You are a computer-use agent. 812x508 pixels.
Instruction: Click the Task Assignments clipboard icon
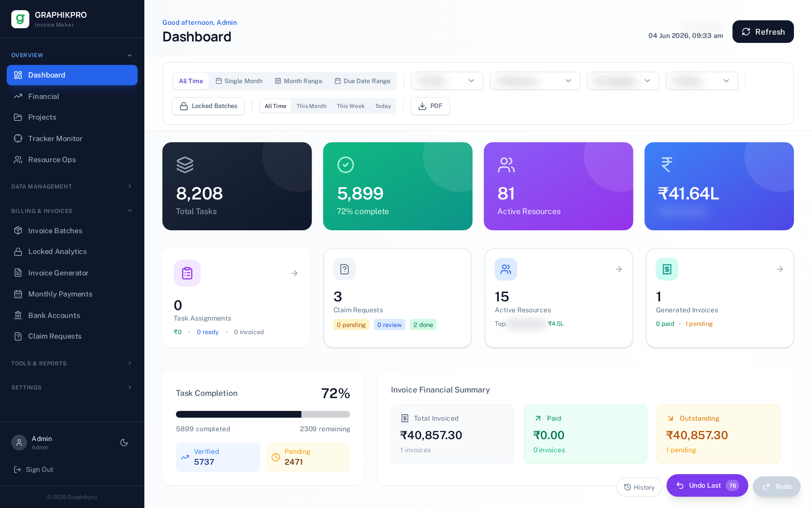click(187, 273)
